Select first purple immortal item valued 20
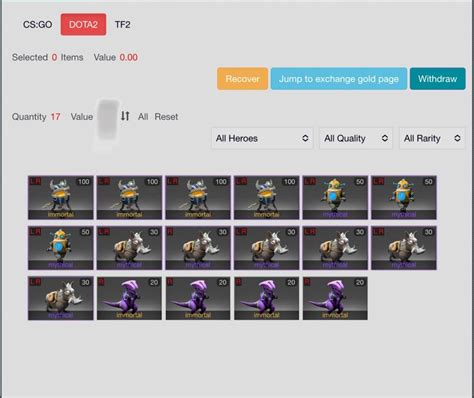 129,298
